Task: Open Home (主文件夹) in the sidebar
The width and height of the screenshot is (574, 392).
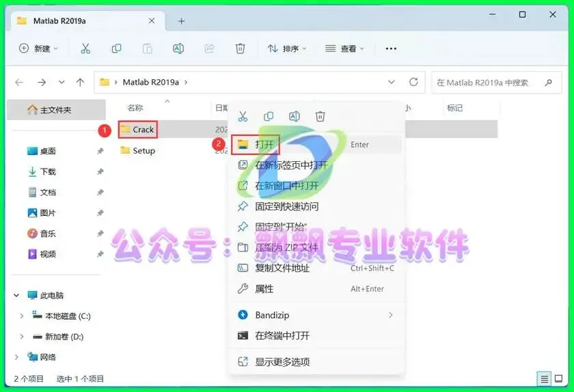Action: tap(56, 109)
